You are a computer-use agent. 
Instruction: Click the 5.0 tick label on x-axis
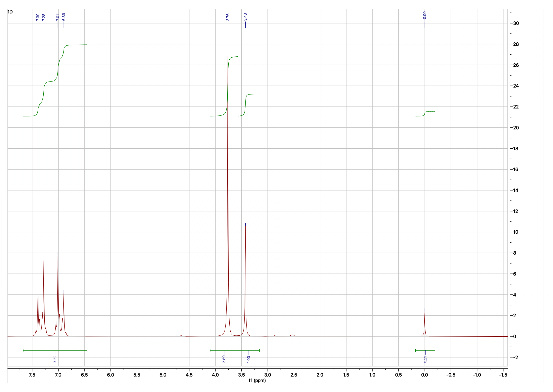(163, 375)
